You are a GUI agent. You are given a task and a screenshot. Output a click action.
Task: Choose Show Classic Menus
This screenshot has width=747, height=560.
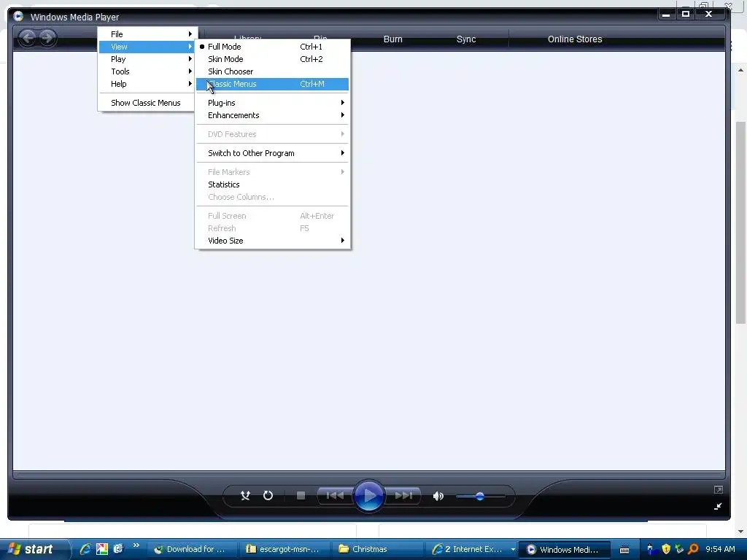click(x=146, y=103)
